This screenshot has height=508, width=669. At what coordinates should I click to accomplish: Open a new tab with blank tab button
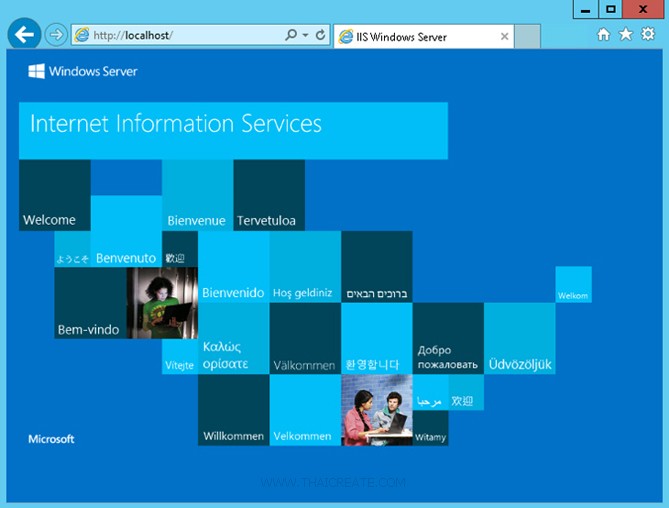click(x=527, y=37)
